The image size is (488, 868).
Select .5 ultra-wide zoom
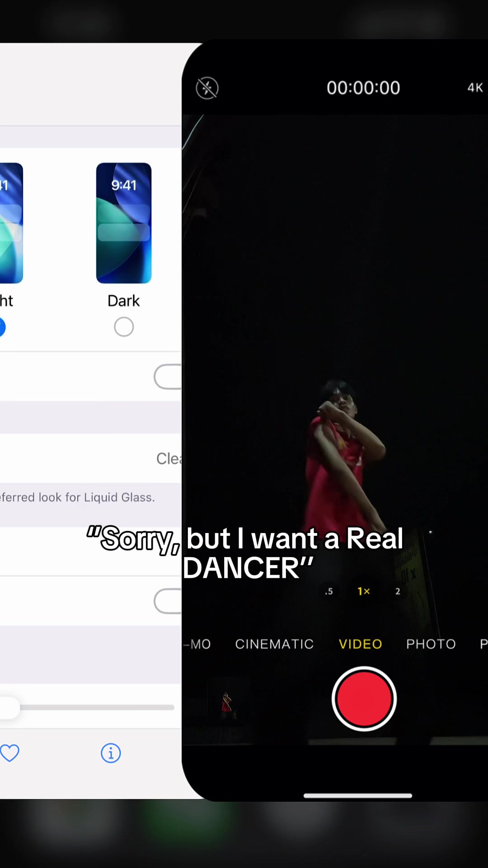click(329, 591)
